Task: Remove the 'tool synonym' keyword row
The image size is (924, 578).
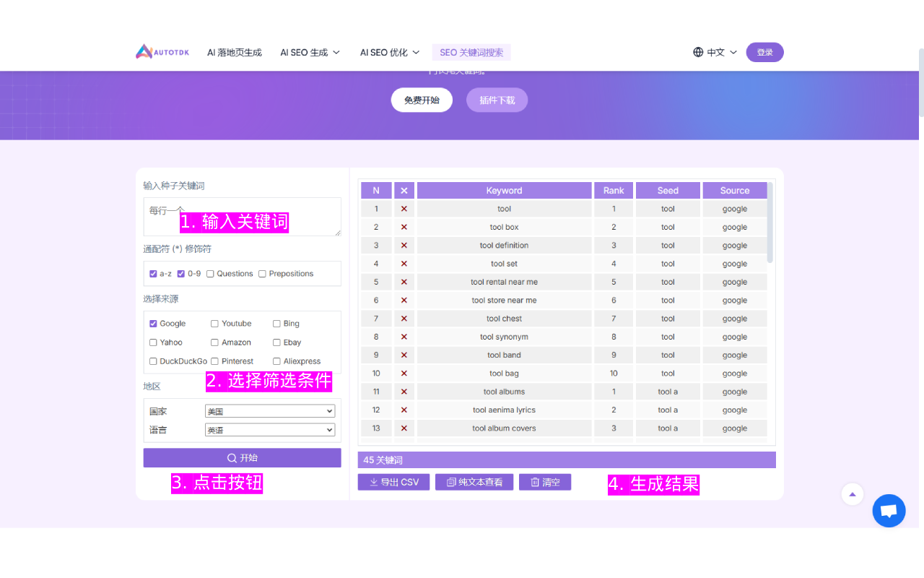Action: point(404,337)
